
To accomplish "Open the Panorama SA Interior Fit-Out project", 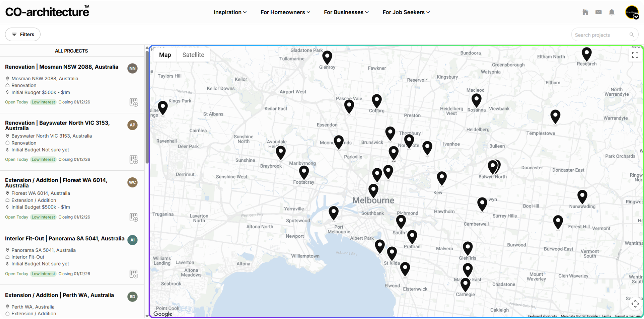I will point(65,238).
